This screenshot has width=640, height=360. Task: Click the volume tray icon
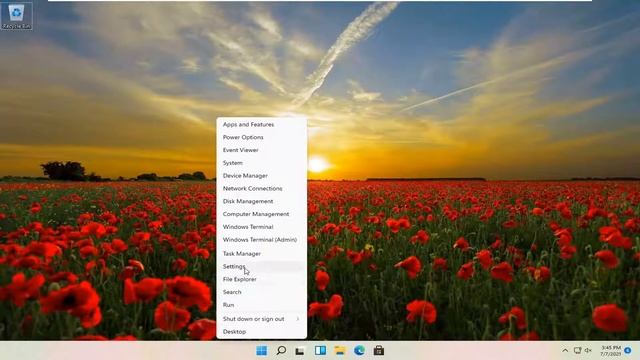(588, 351)
